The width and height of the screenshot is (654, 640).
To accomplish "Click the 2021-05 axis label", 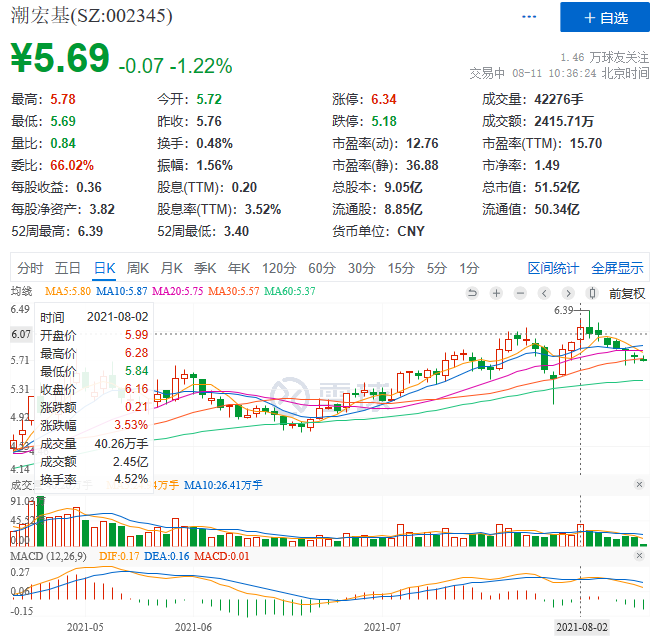I will [x=85, y=627].
